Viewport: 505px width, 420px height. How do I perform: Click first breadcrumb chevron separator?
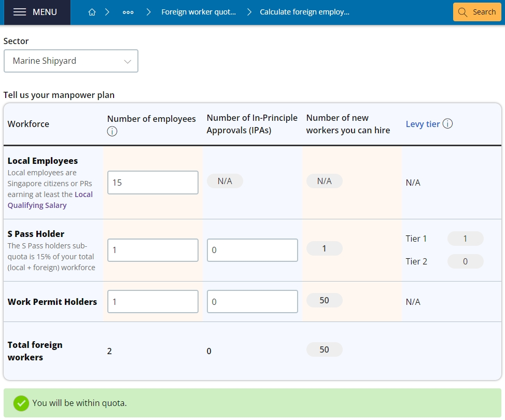[x=107, y=12]
